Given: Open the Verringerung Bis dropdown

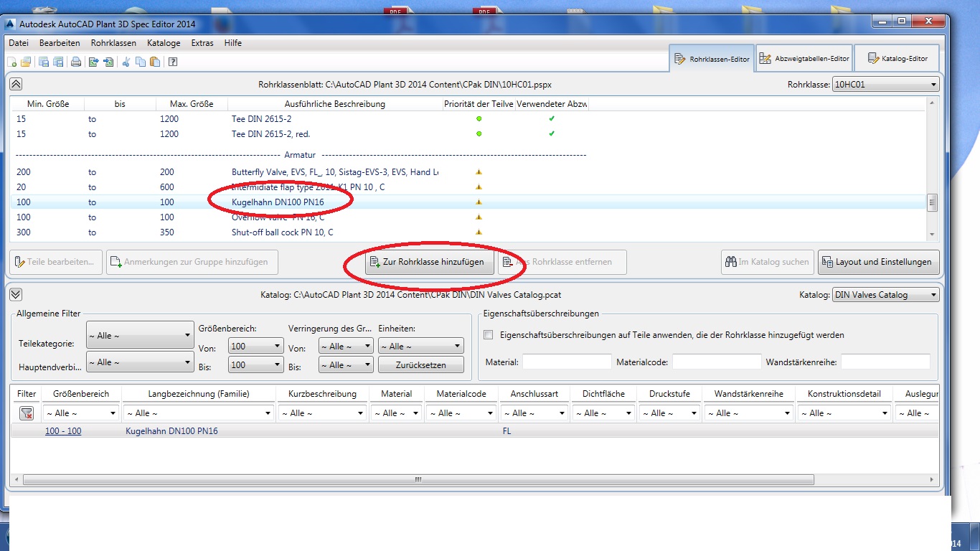Looking at the screenshot, I should tap(346, 365).
